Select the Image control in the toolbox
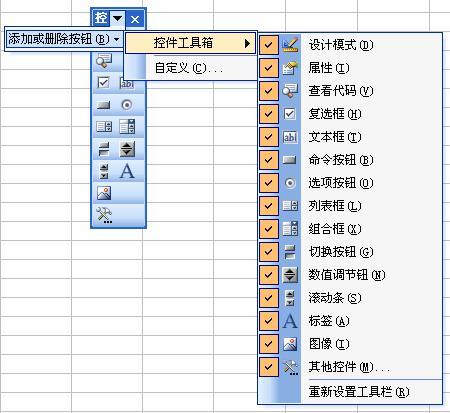The image size is (450, 413). [x=104, y=193]
